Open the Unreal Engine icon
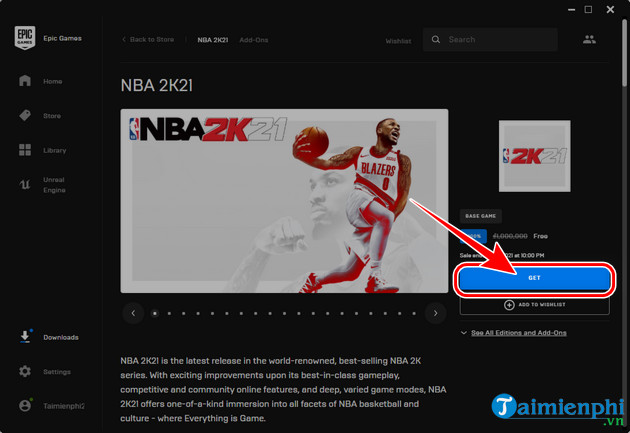The width and height of the screenshot is (630, 433). pyautogui.click(x=25, y=184)
